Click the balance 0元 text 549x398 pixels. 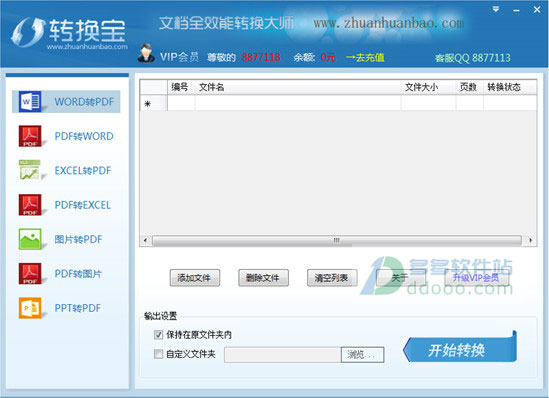328,57
